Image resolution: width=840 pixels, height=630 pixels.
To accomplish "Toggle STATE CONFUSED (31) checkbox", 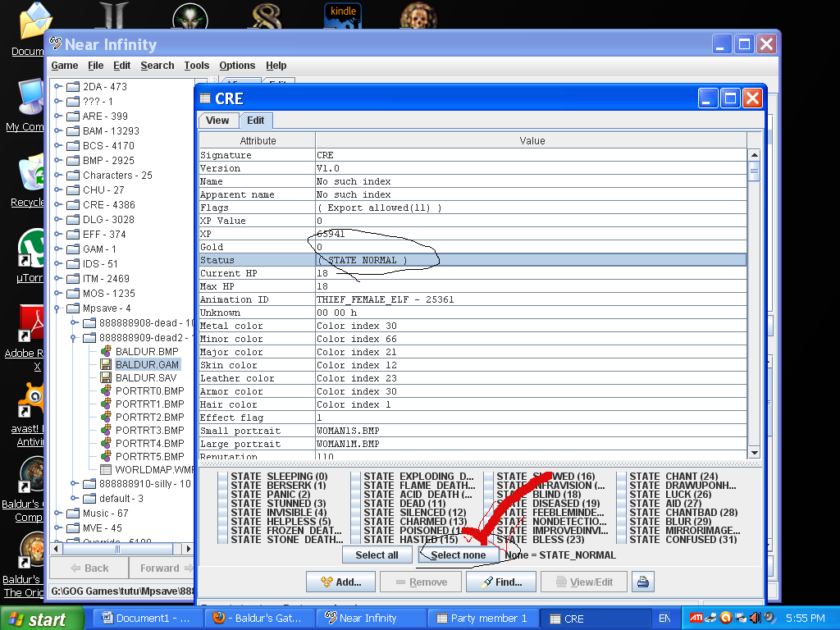I will [622, 540].
